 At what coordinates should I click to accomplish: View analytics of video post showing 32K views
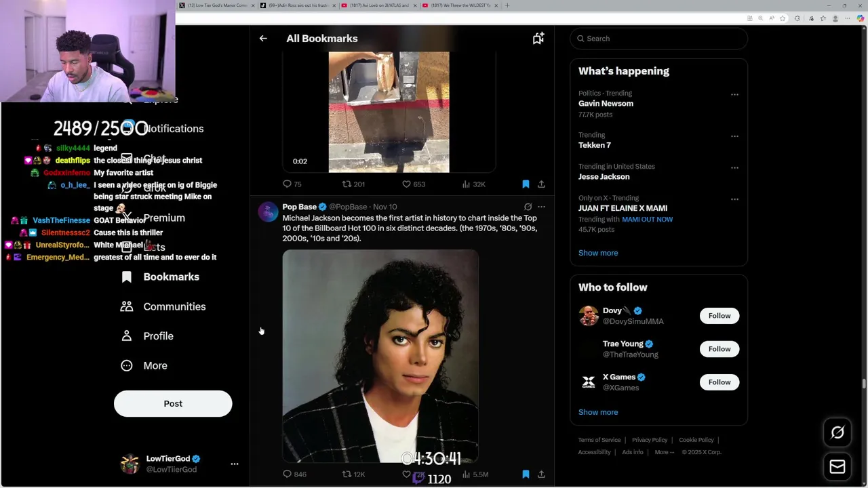point(473,184)
